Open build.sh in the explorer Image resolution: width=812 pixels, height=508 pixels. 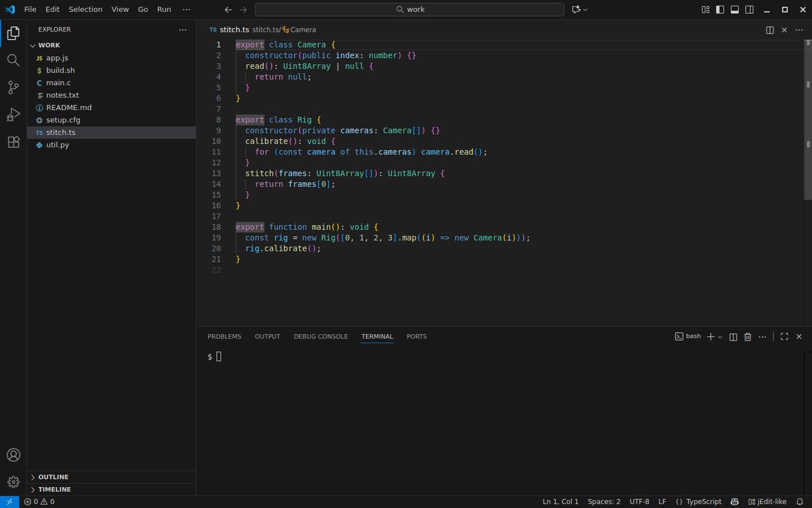tap(111, 70)
